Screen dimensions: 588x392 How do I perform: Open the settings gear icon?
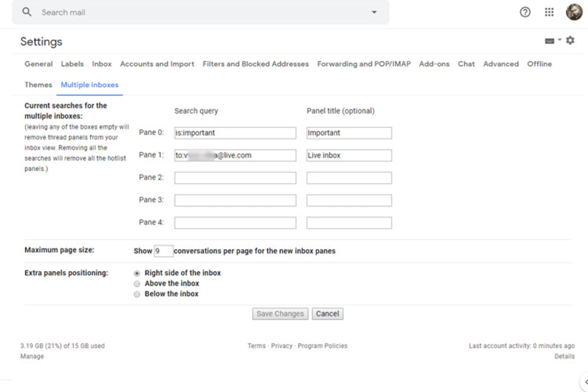570,40
